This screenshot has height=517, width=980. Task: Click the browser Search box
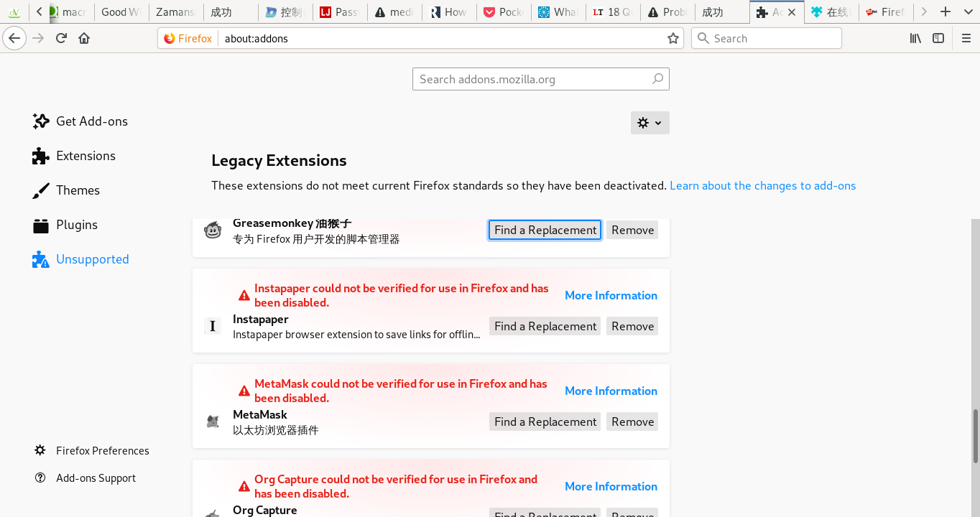(x=767, y=38)
